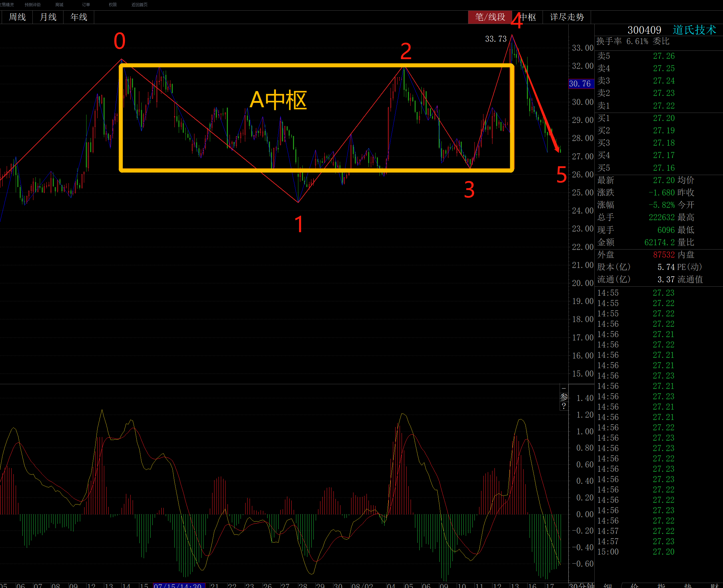This screenshot has width=723, height=588.
Task: Open indicator help with the ? button
Action: (564, 406)
